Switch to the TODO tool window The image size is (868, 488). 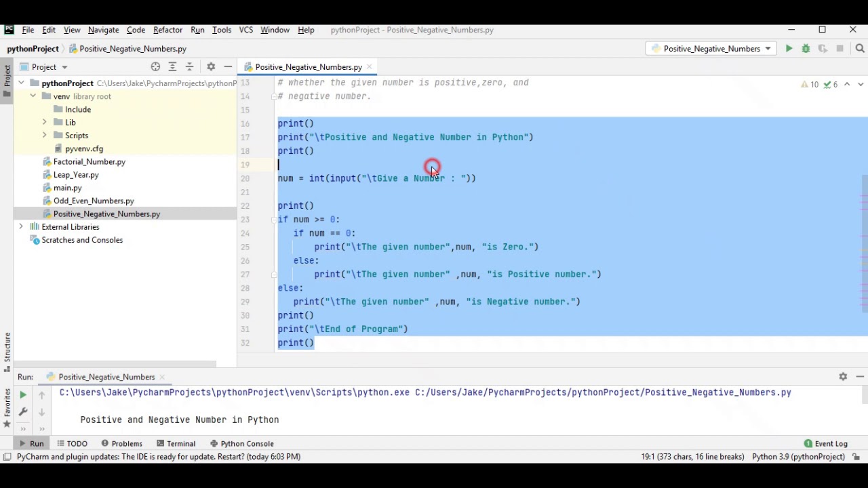(72, 444)
